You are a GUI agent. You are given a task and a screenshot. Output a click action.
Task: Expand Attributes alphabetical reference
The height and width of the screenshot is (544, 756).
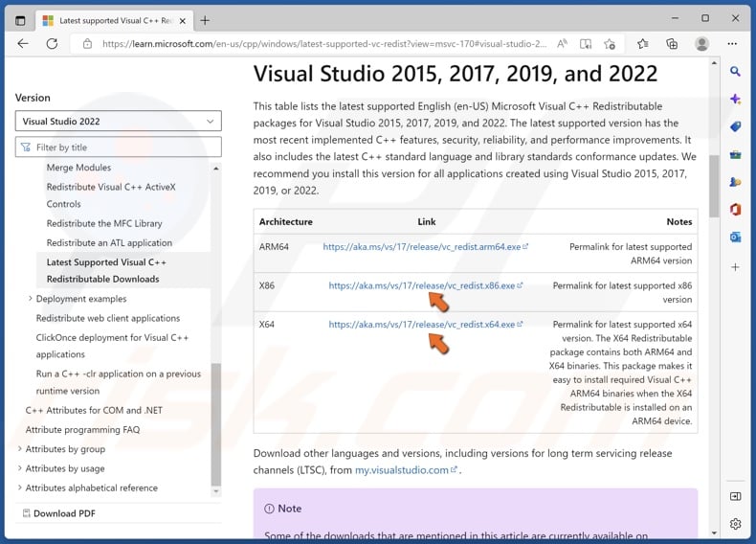[20, 488]
